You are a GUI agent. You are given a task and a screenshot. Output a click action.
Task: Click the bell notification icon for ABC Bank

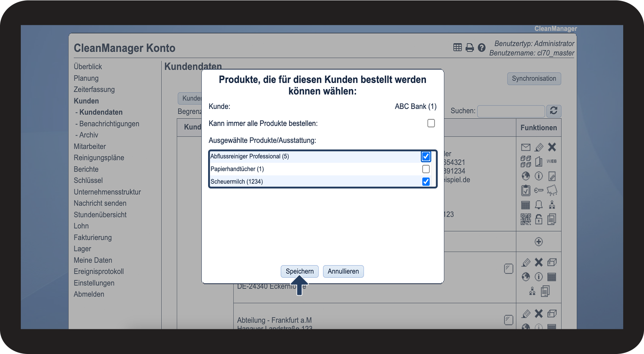click(539, 205)
